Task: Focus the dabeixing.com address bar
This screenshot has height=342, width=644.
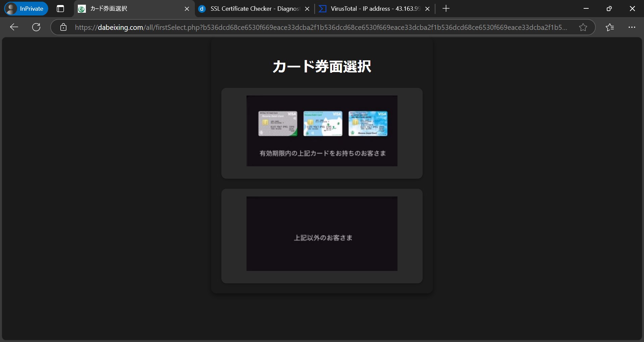Action: (321, 27)
